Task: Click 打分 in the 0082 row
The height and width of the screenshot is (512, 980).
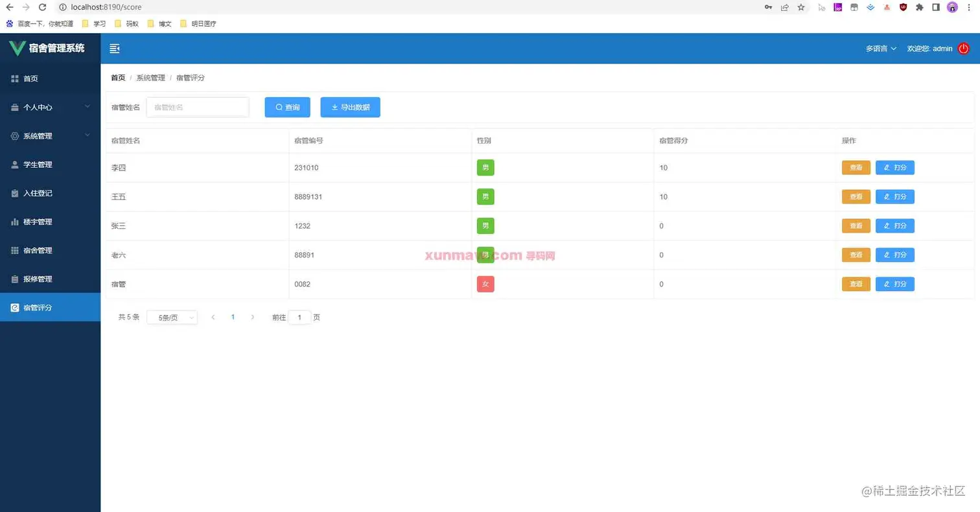Action: (894, 284)
